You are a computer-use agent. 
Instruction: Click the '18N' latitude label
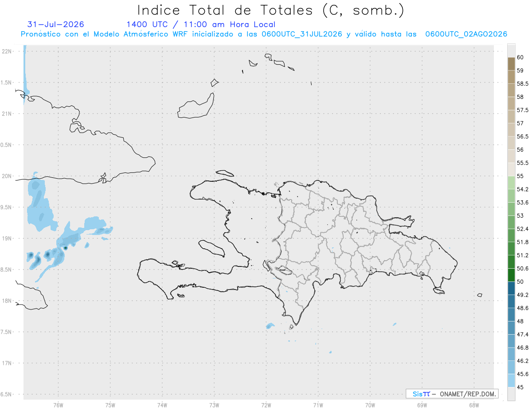(x=8, y=301)
